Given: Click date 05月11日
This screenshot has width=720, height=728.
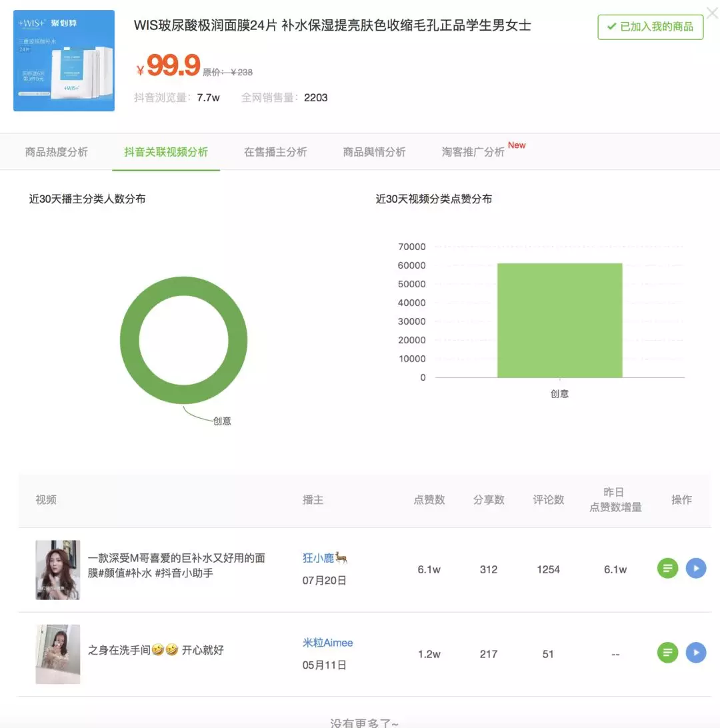Looking at the screenshot, I should (x=325, y=665).
